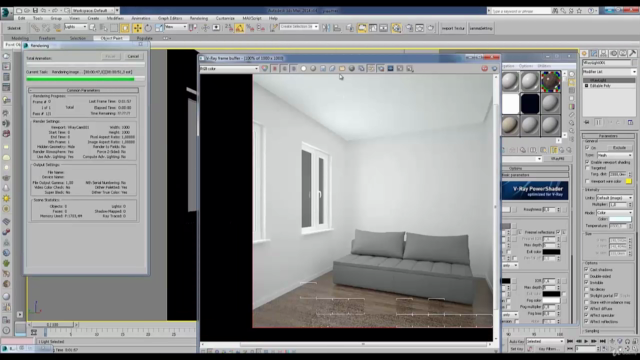Click the light Color swatch
640x360 pixels.
point(620,219)
